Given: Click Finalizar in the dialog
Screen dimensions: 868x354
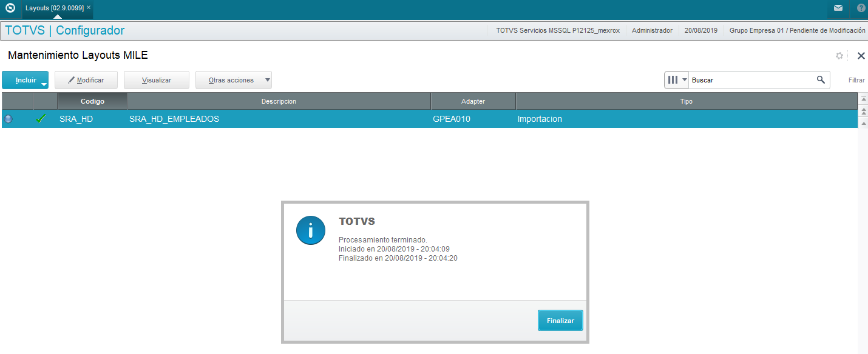Looking at the screenshot, I should click(x=560, y=320).
